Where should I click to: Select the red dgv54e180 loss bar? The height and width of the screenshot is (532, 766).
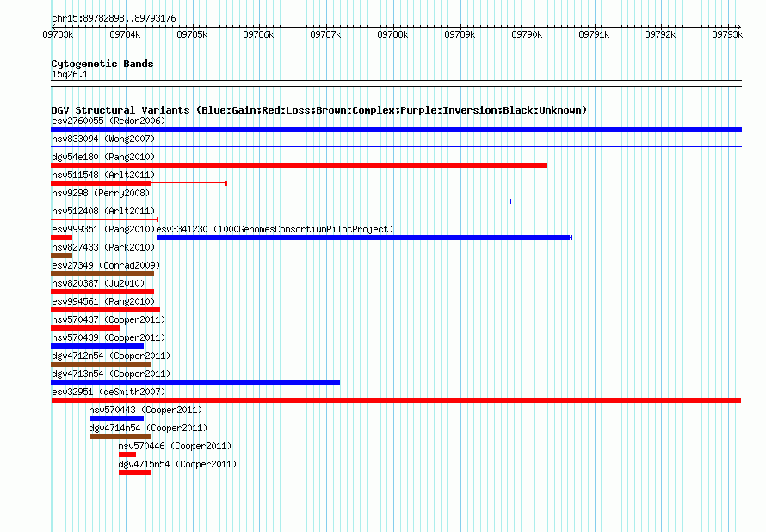(299, 165)
